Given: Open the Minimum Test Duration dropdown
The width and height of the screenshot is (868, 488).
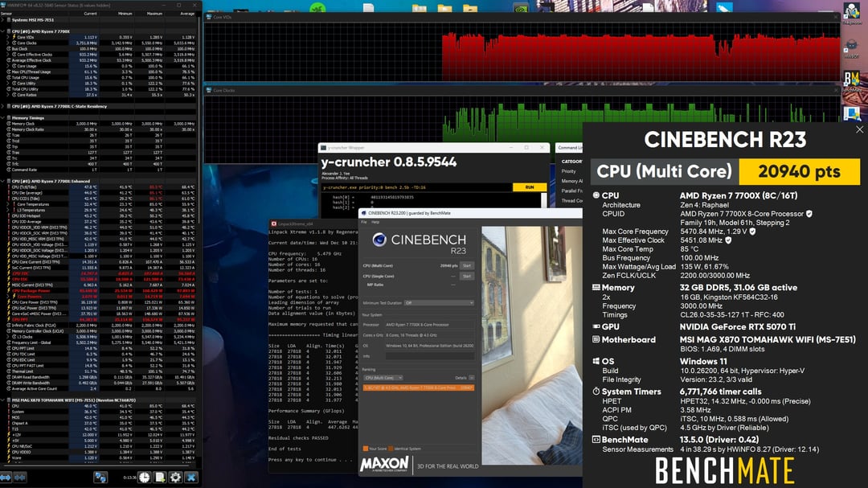Looking at the screenshot, I should pos(439,303).
